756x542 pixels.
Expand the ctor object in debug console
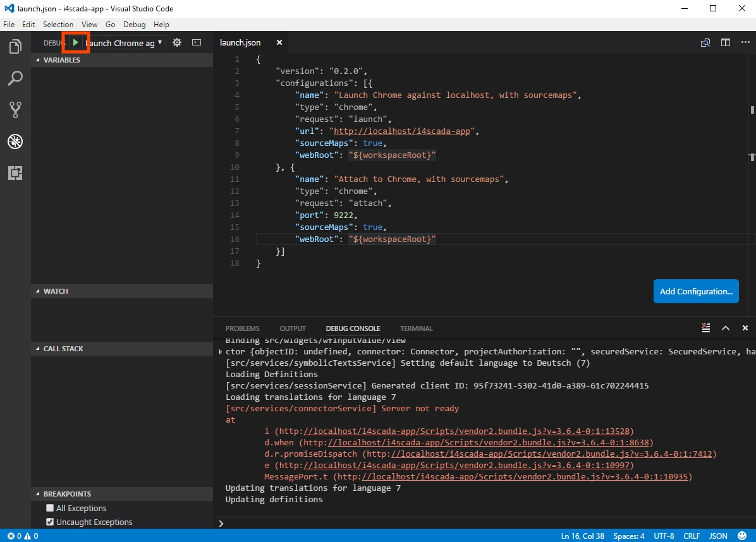click(221, 352)
